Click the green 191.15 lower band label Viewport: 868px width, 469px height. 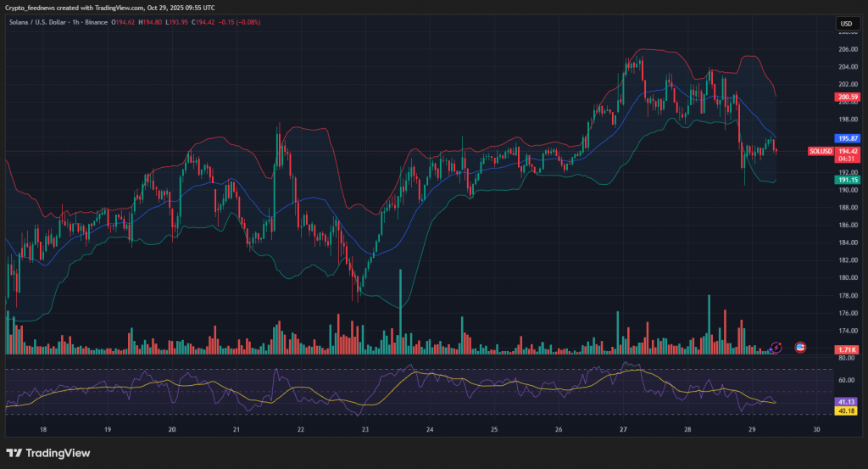848,180
